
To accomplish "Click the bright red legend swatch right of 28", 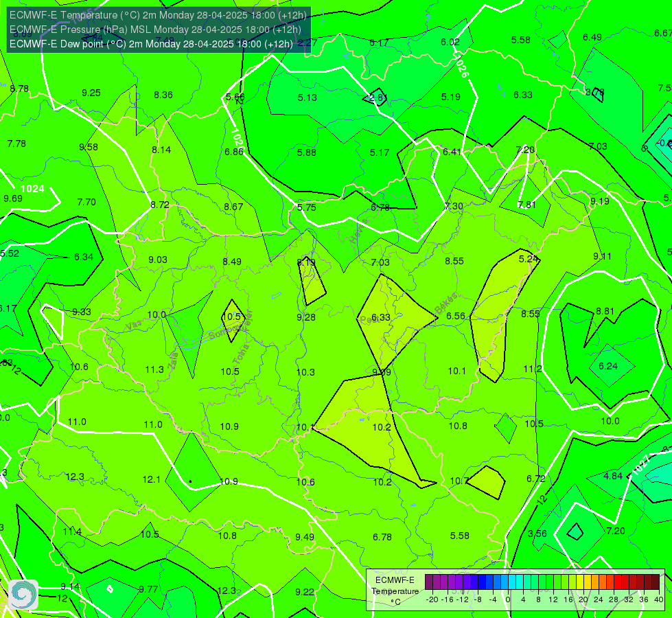I will click(618, 582).
